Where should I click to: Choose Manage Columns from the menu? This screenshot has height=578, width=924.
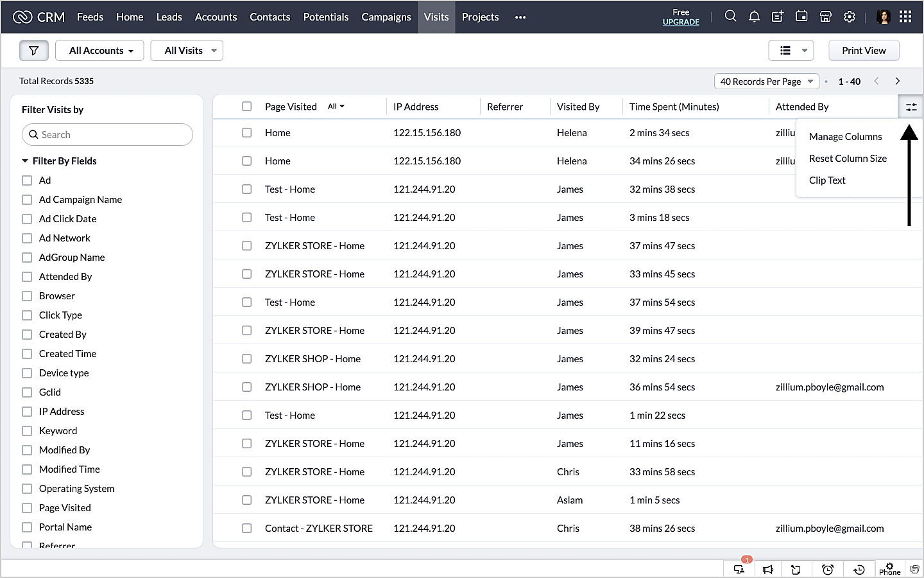pyautogui.click(x=845, y=137)
